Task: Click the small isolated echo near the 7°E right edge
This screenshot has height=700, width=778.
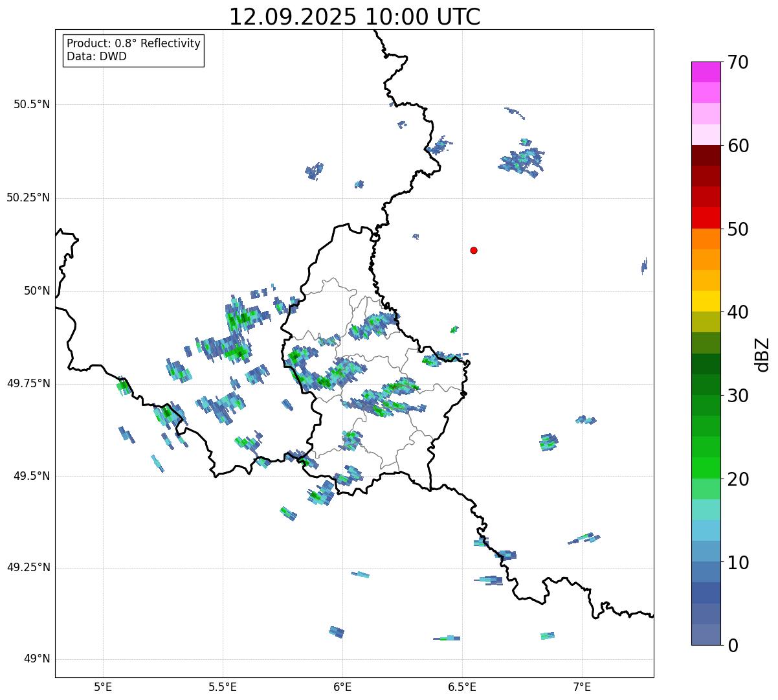Action: click(644, 266)
